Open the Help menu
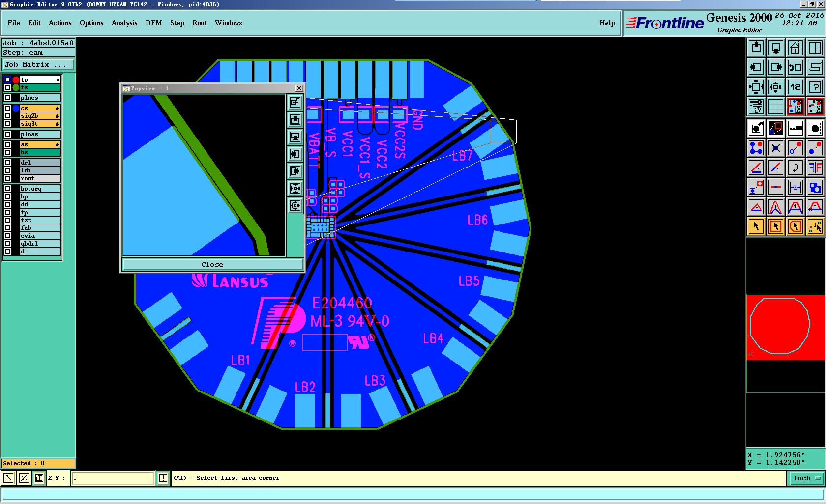 click(607, 23)
